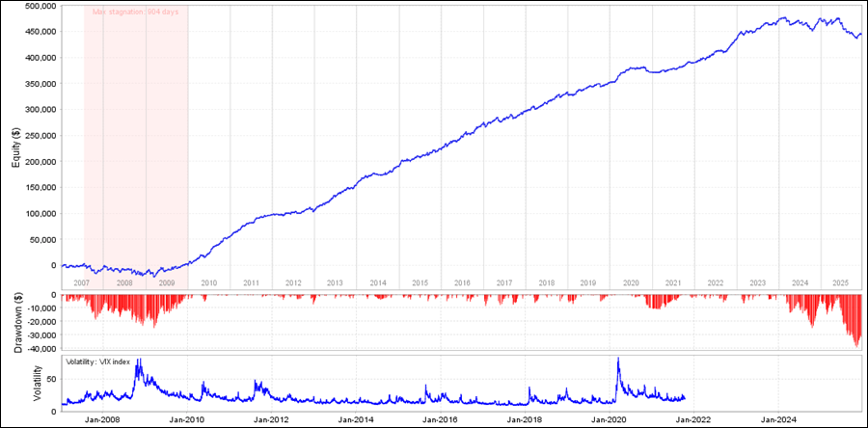Click the pink shaded stagnation region
Screen dimensions: 868x428
135,145
